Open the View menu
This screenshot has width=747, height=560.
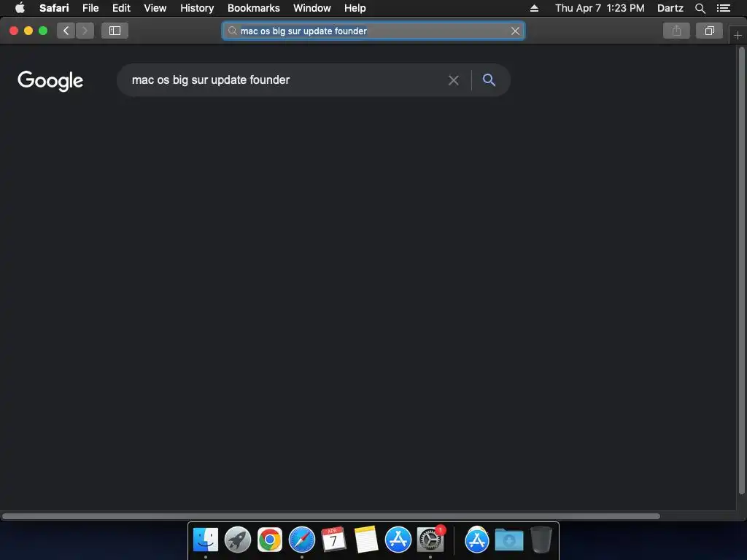(155, 8)
